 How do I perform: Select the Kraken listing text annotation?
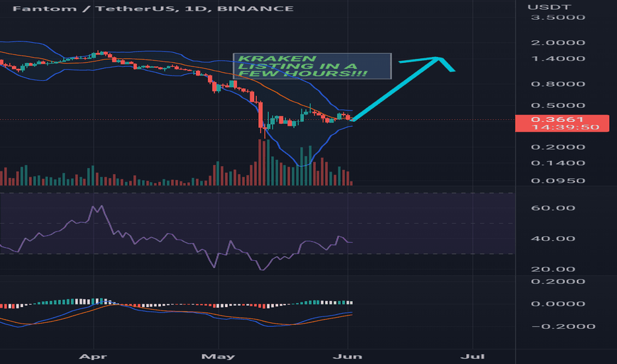tap(312, 66)
